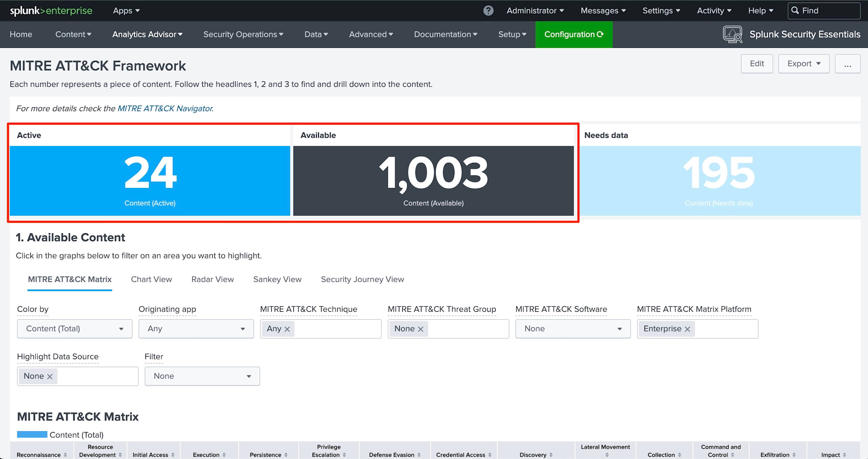Open the Setup nav menu
Screen dimensions: 868x459
513,34
